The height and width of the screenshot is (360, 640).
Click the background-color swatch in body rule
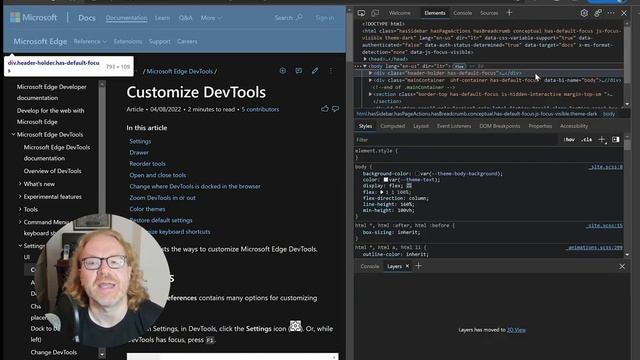pyautogui.click(x=417, y=173)
